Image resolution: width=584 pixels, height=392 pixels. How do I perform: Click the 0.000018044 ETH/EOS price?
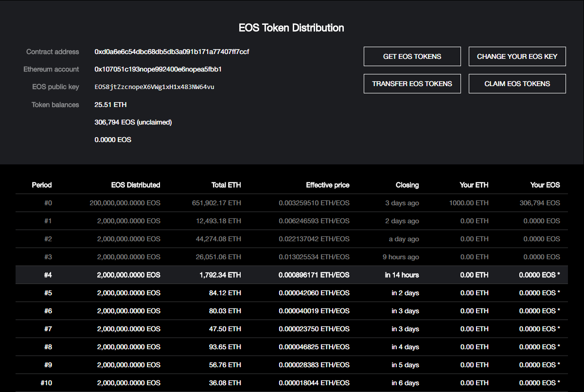[314, 383]
